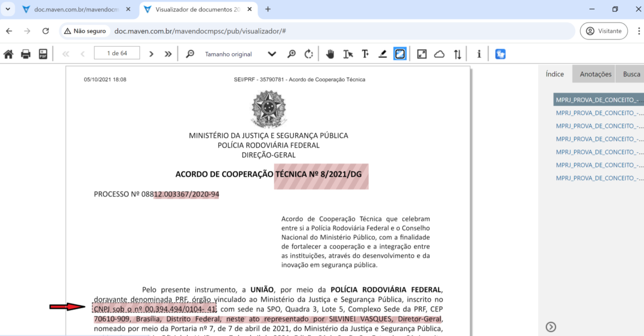Print the document with printer icon
Image resolution: width=644 pixels, height=336 pixels.
click(x=25, y=54)
